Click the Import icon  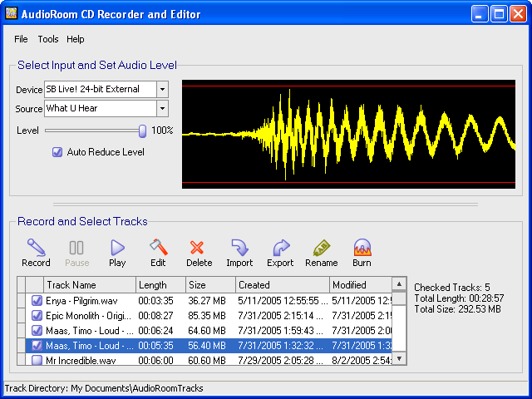pos(240,248)
